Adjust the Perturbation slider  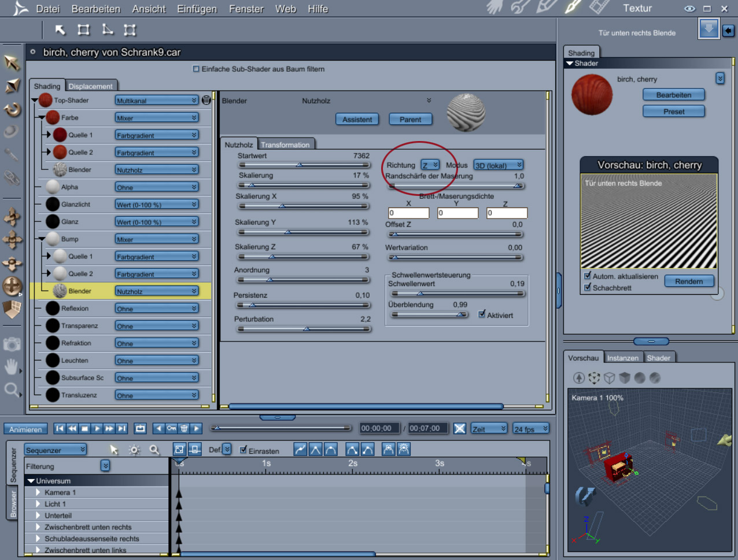304,329
